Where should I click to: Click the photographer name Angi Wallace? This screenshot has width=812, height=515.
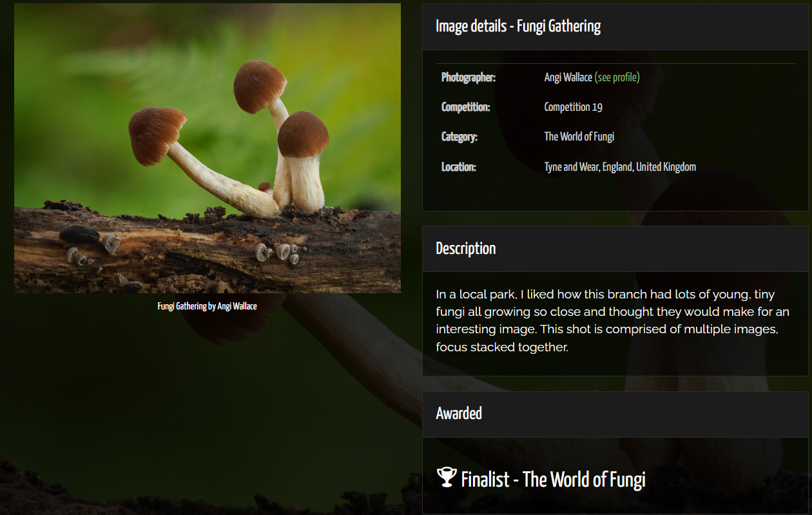click(568, 77)
